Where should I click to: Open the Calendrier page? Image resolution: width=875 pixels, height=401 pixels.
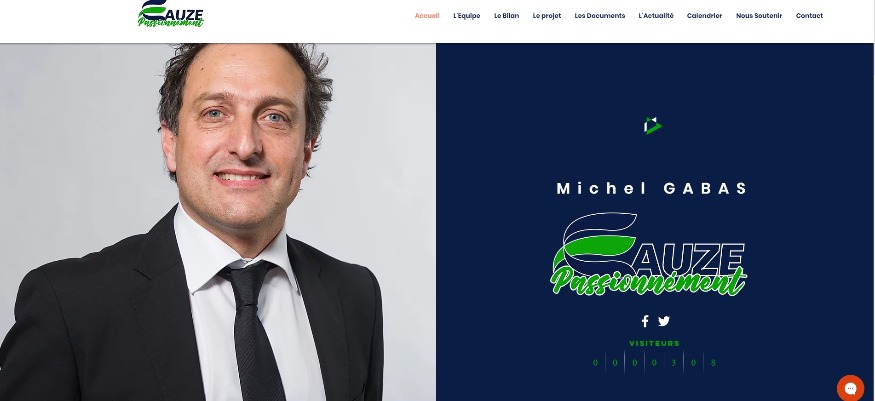pos(704,16)
